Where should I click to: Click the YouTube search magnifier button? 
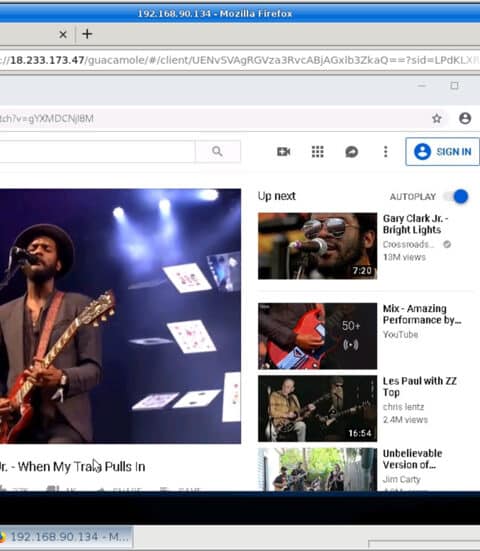(x=218, y=151)
